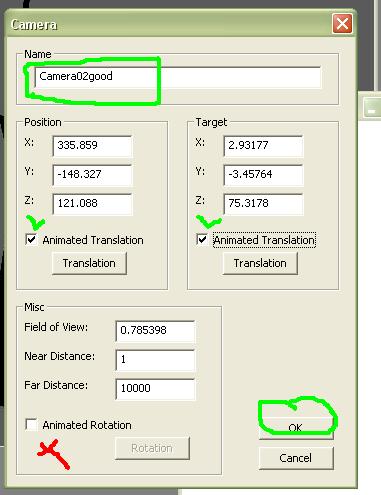The height and width of the screenshot is (495, 381).
Task: Toggle Position Animated Translation checkbox
Action: click(x=32, y=240)
